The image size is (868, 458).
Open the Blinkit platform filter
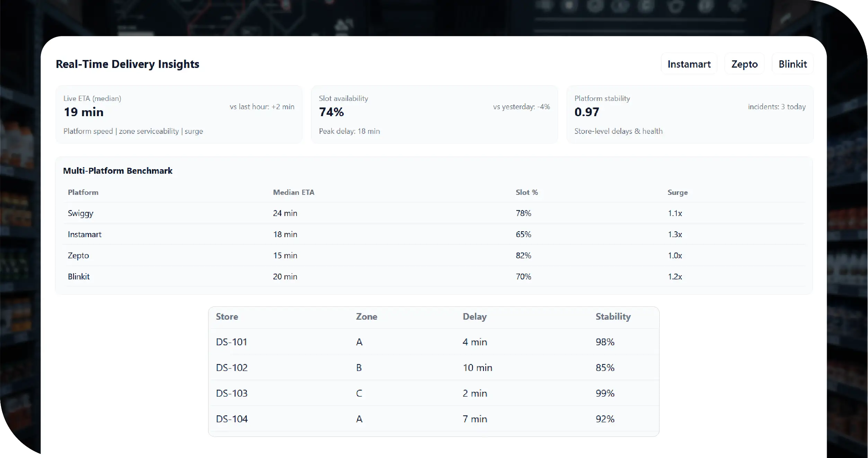(x=793, y=64)
